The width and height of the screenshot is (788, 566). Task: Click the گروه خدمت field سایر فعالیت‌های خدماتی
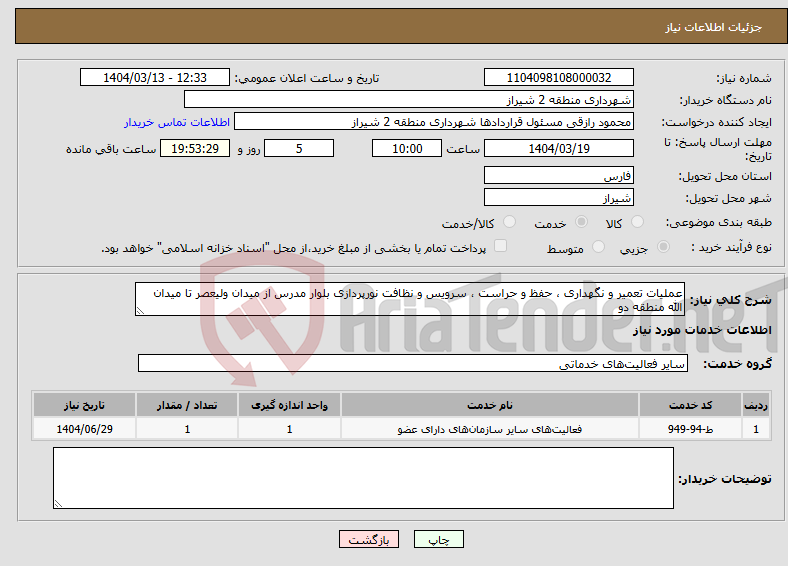pyautogui.click(x=413, y=363)
